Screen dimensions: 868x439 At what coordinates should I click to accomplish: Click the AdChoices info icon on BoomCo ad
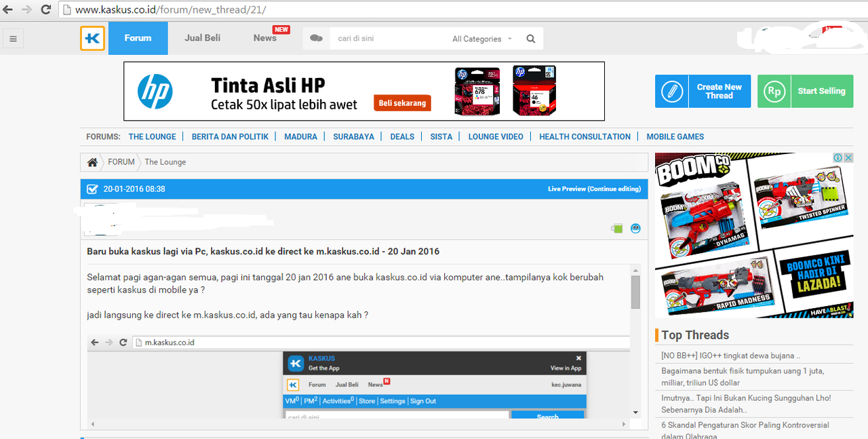[x=838, y=157]
